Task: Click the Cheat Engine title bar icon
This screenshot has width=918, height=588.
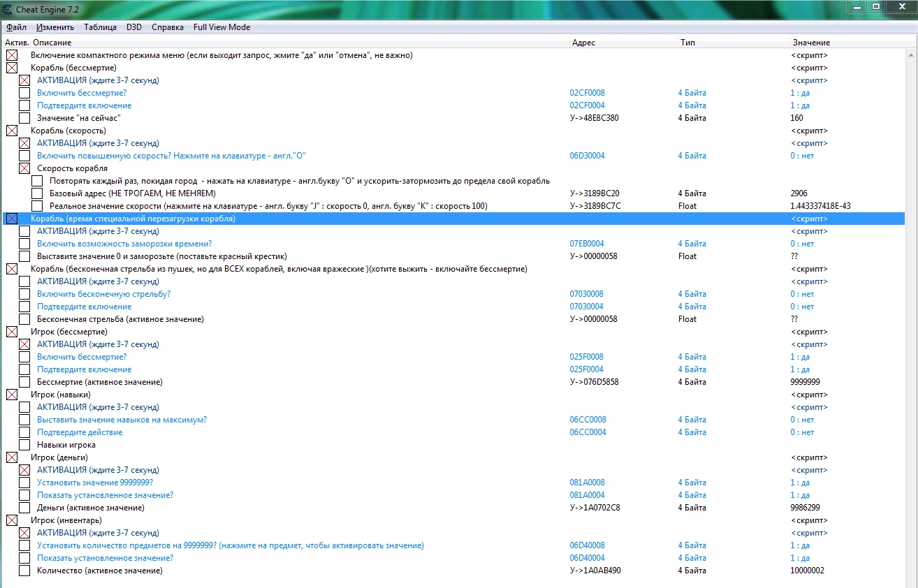Action: 7,8
